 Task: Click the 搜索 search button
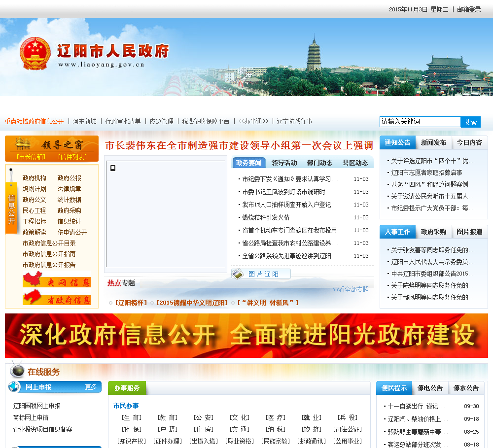471,122
